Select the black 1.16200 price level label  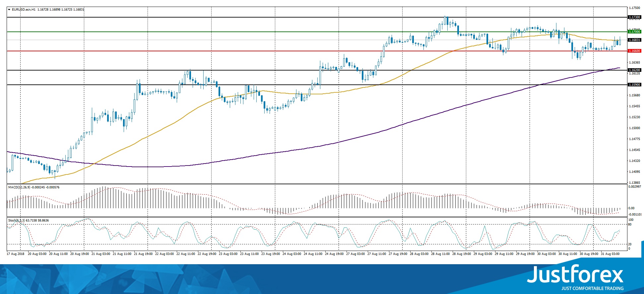635,70
